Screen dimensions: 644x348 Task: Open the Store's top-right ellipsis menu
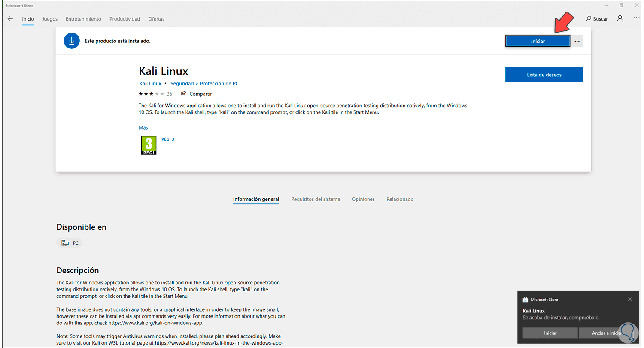636,19
